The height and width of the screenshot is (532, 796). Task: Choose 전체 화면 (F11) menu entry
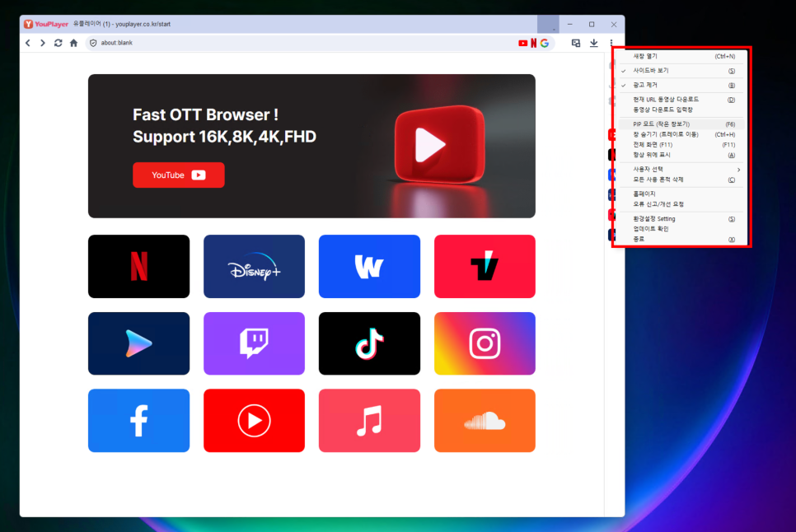(x=681, y=145)
